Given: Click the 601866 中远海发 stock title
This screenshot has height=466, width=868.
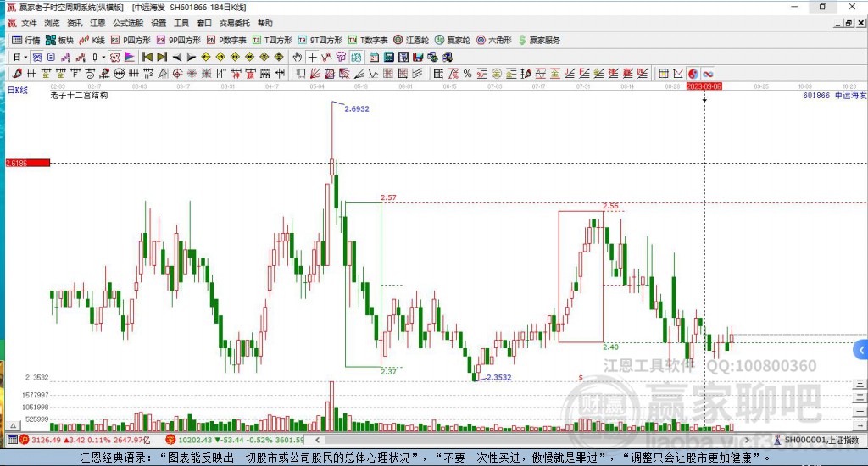Looking at the screenshot, I should [x=834, y=95].
